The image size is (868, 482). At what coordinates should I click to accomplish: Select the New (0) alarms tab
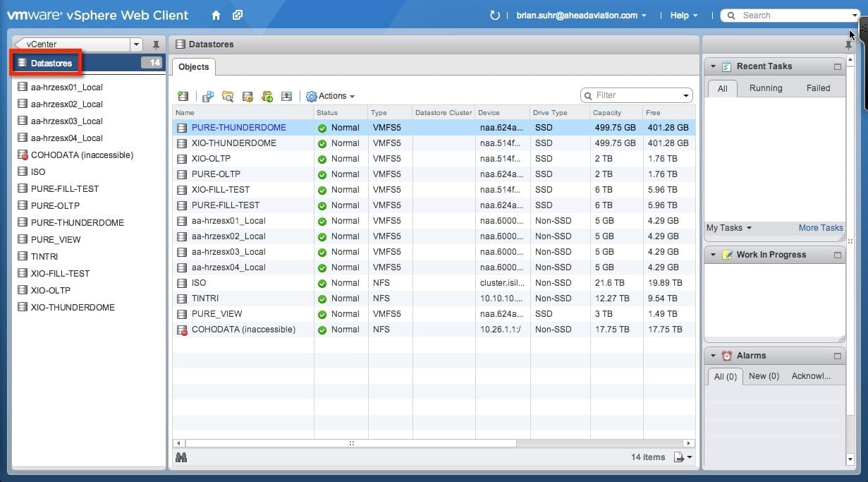(764, 376)
